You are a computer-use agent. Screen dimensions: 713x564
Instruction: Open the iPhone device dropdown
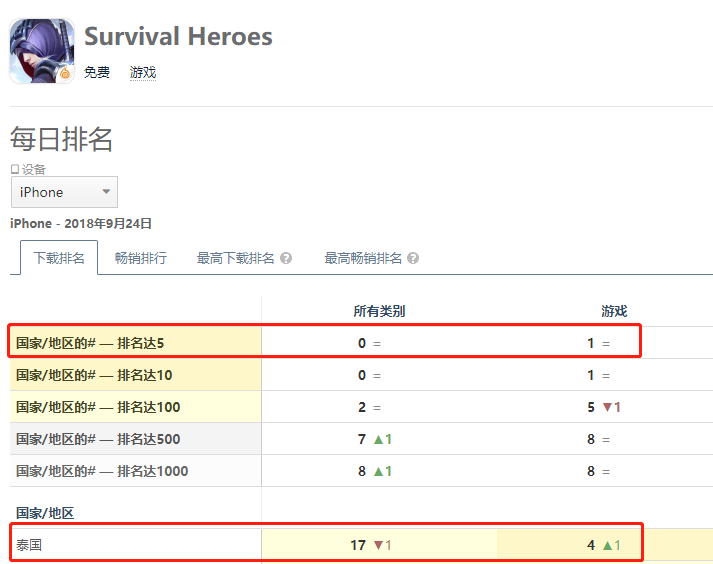(x=64, y=192)
